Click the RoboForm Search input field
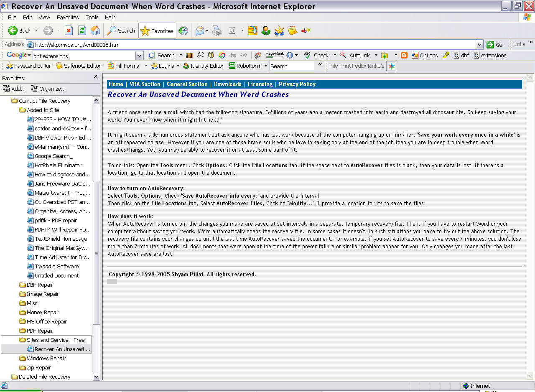Viewport: 535px width, 392px height. click(292, 66)
